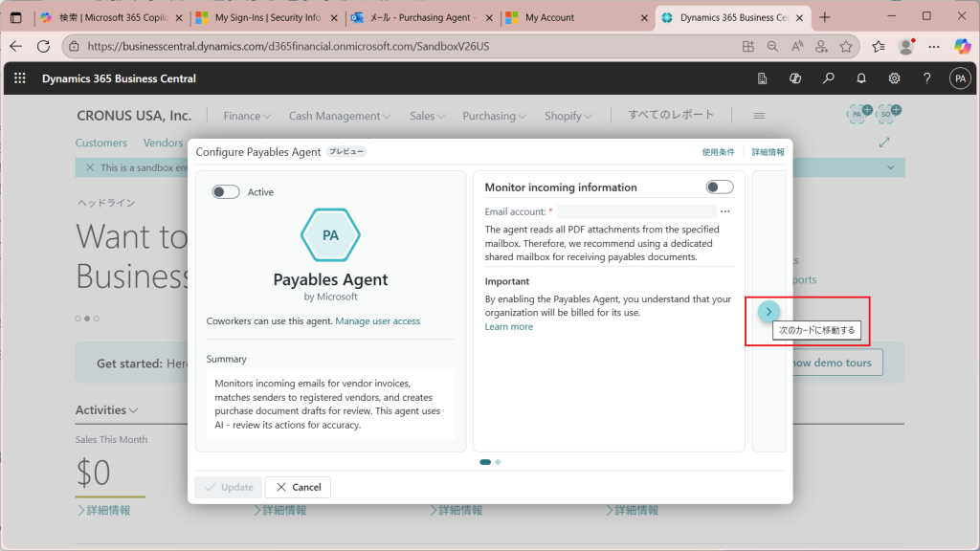Expand the Purchasing menu
This screenshot has width=980, height=551.
495,116
